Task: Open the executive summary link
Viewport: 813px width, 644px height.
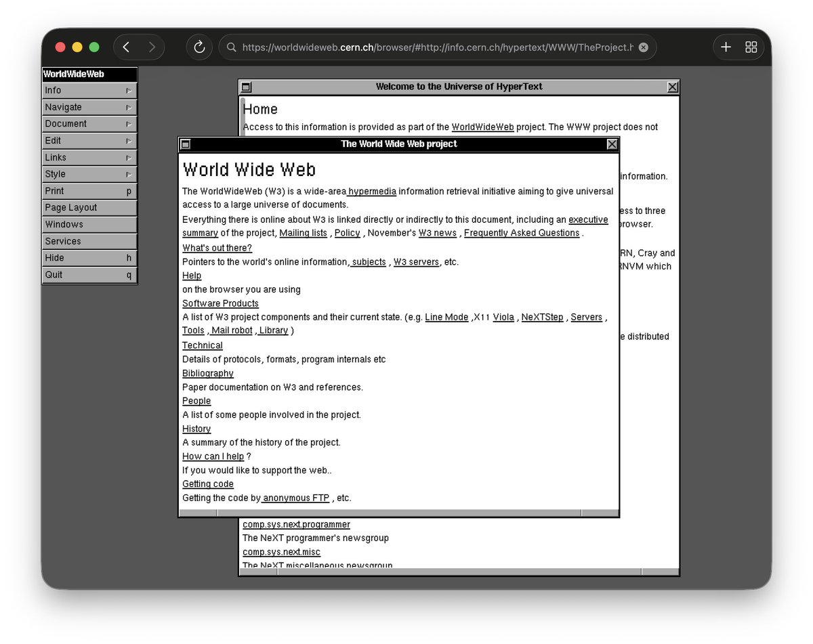Action: pyautogui.click(x=588, y=220)
